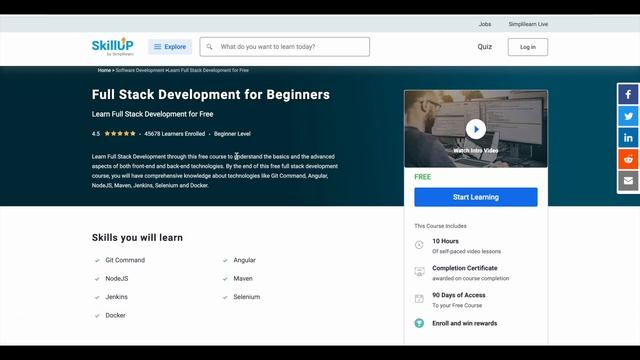Click the NodeJS skill text
This screenshot has width=640, height=360.
(117, 278)
